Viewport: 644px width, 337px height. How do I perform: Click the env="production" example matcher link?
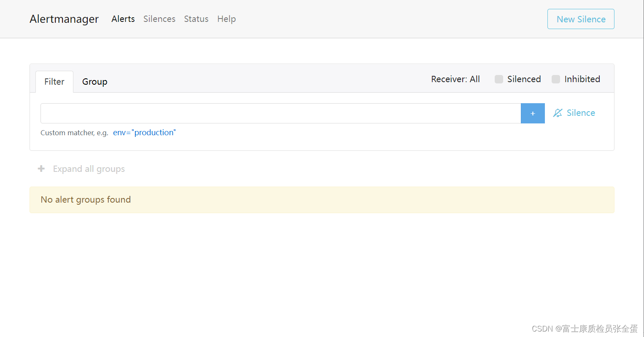point(144,132)
